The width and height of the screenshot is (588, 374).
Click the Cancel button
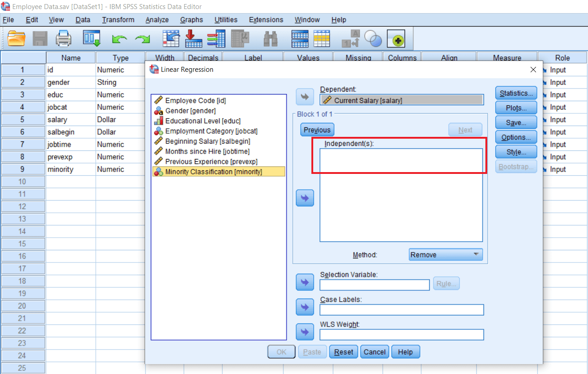(375, 352)
